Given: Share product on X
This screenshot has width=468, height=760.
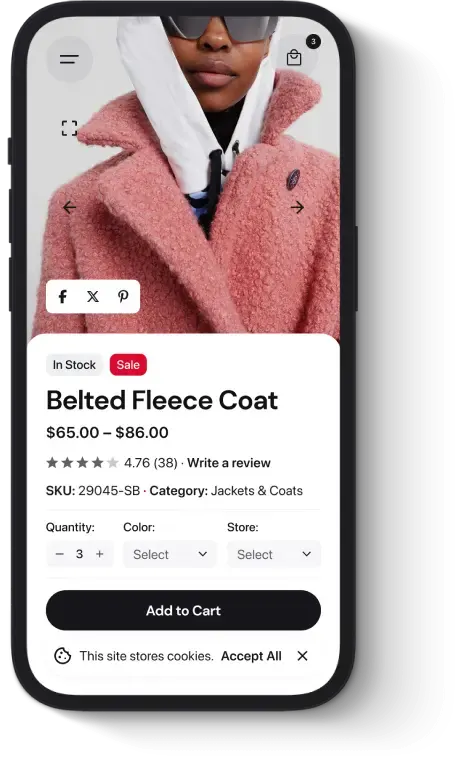Looking at the screenshot, I should (93, 297).
